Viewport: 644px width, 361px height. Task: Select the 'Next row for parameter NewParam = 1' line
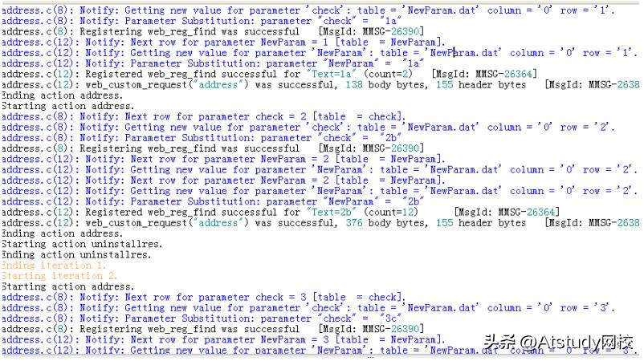click(223, 43)
